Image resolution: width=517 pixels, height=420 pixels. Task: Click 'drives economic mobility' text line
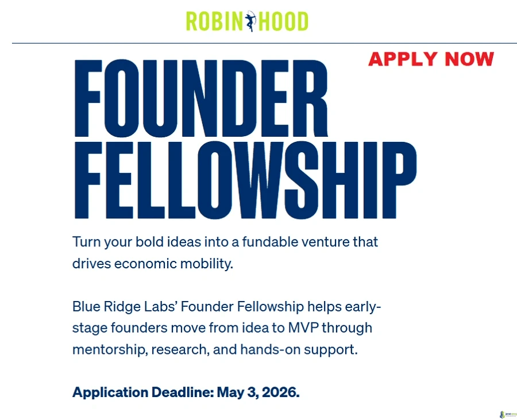pyautogui.click(x=152, y=264)
